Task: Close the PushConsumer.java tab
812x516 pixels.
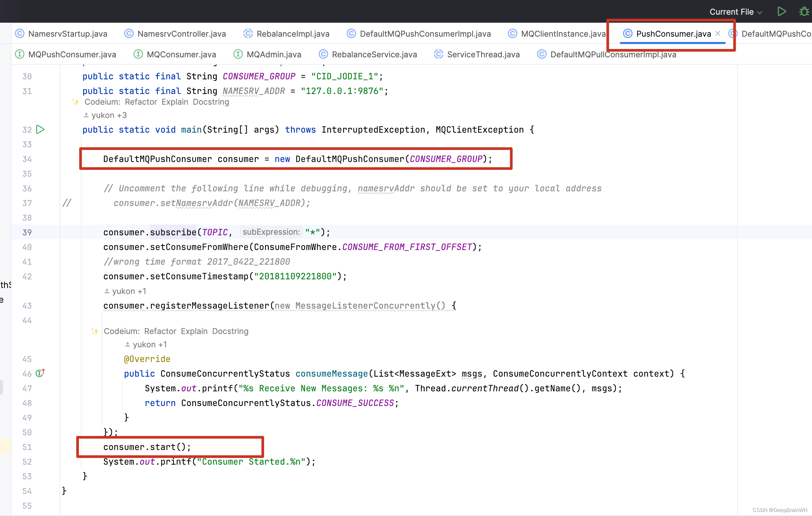Action: [x=718, y=33]
